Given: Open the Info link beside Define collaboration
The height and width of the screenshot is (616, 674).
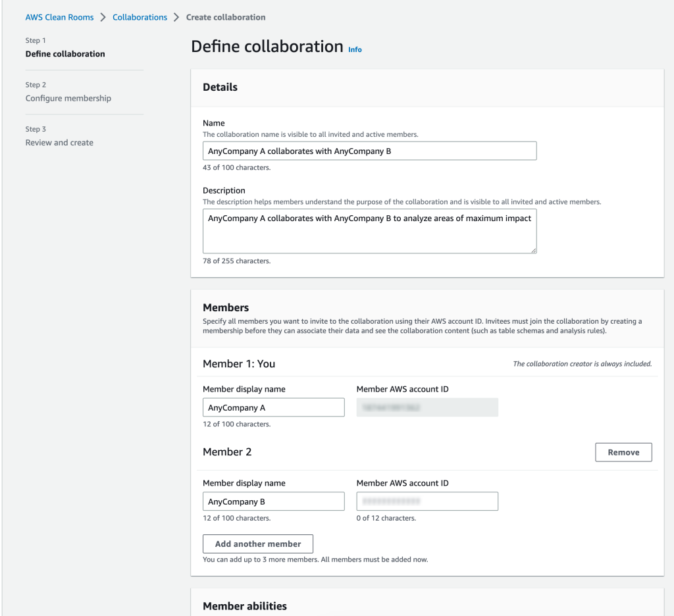Looking at the screenshot, I should click(x=355, y=49).
